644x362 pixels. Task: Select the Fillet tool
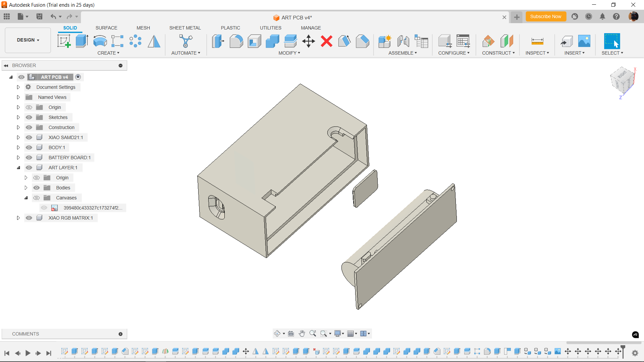[x=236, y=41]
